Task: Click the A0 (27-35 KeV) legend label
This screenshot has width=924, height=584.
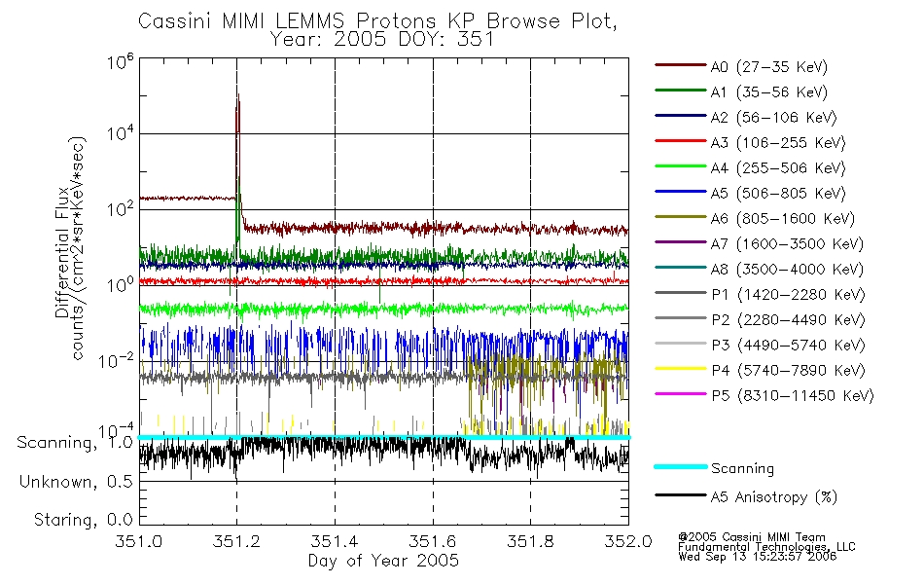Action: (x=769, y=67)
